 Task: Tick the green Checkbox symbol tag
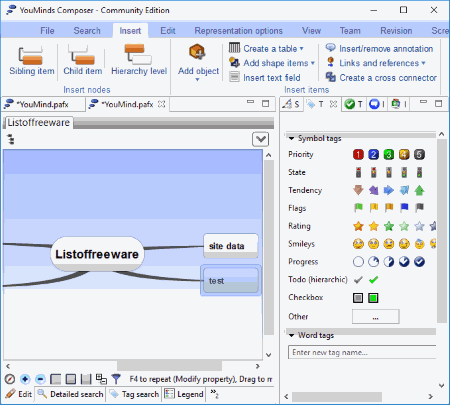click(x=373, y=298)
